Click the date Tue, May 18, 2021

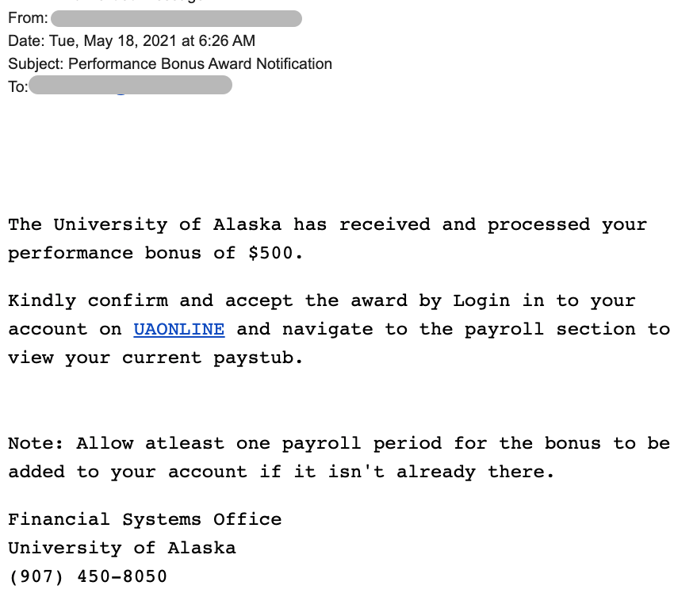click(113, 41)
